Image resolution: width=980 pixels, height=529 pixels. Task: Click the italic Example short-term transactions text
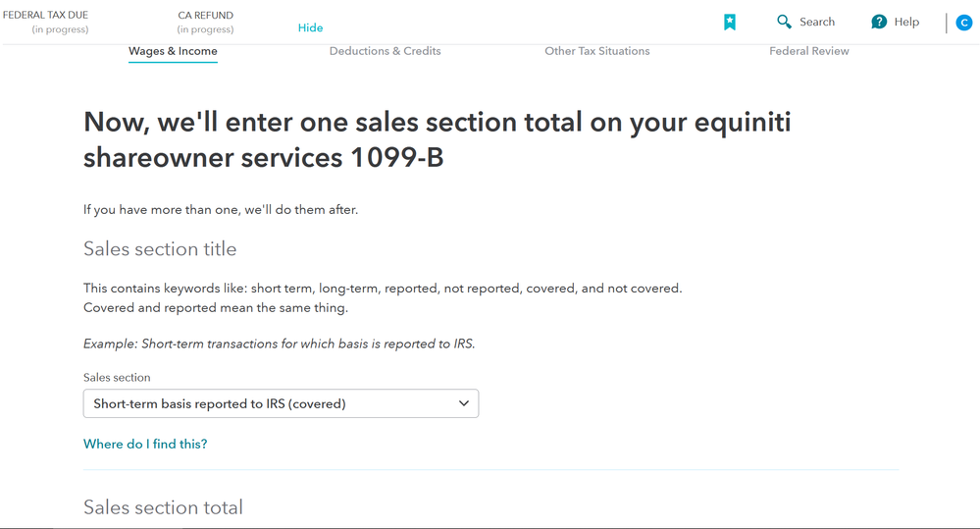click(x=280, y=344)
